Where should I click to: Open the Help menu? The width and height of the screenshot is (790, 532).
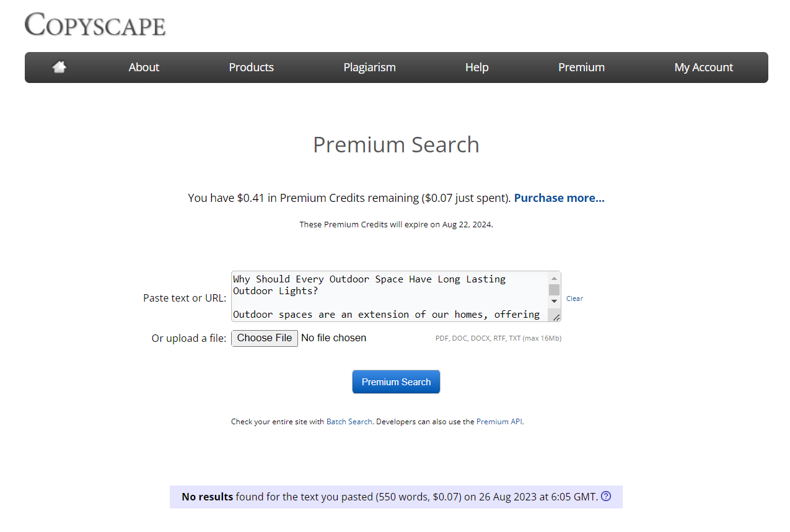coord(476,67)
